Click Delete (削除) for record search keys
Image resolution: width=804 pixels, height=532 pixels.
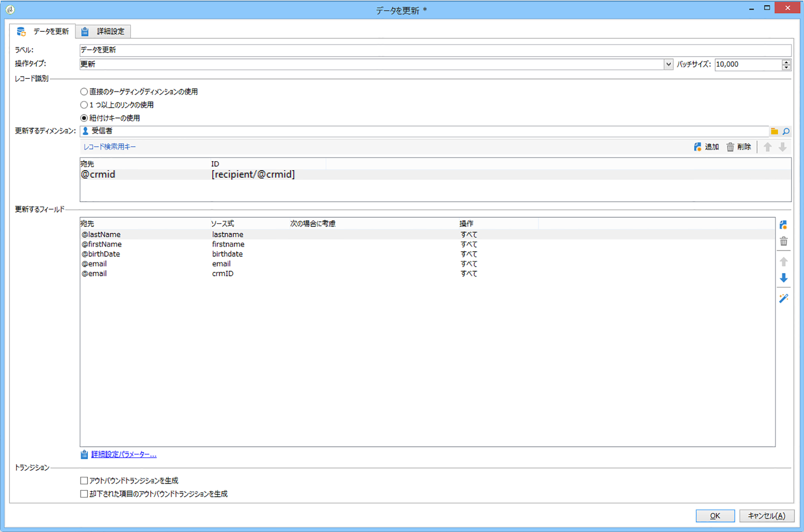[x=739, y=147]
